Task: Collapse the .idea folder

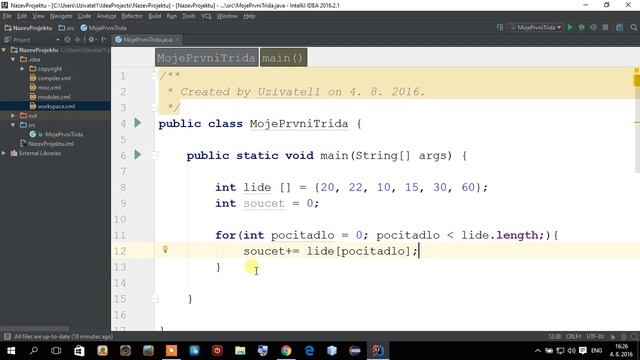Action: click(13, 59)
